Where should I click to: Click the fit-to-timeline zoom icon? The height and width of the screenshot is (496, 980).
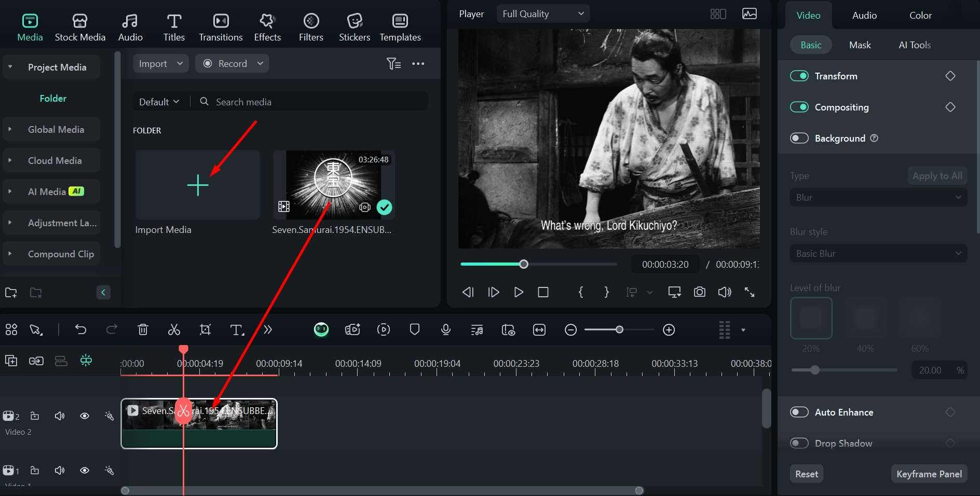[539, 330]
